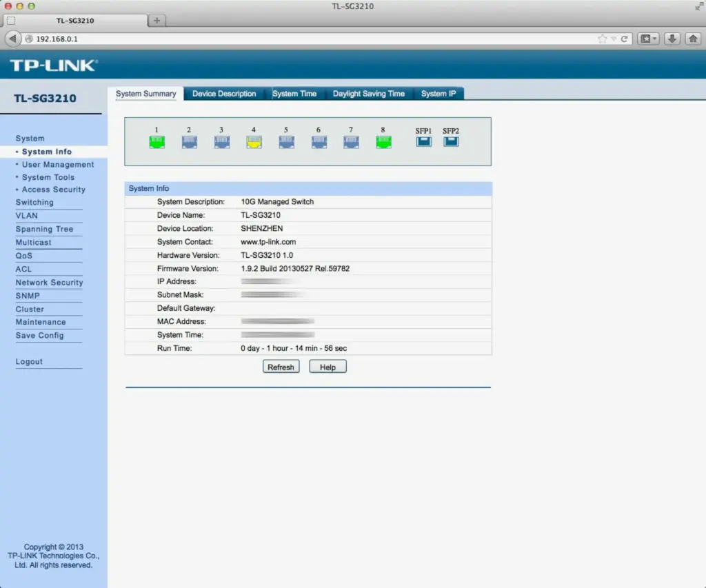Expand the VLAN menu section

pyautogui.click(x=27, y=216)
